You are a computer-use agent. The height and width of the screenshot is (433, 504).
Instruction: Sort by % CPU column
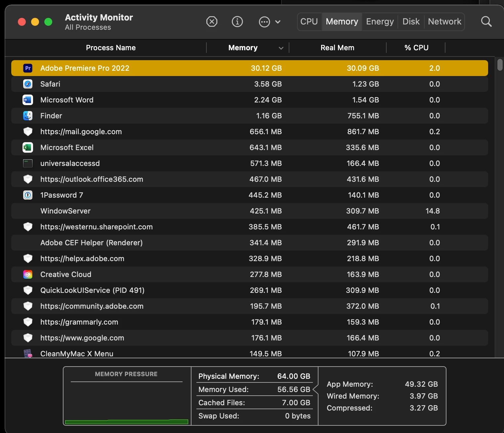[x=416, y=48]
